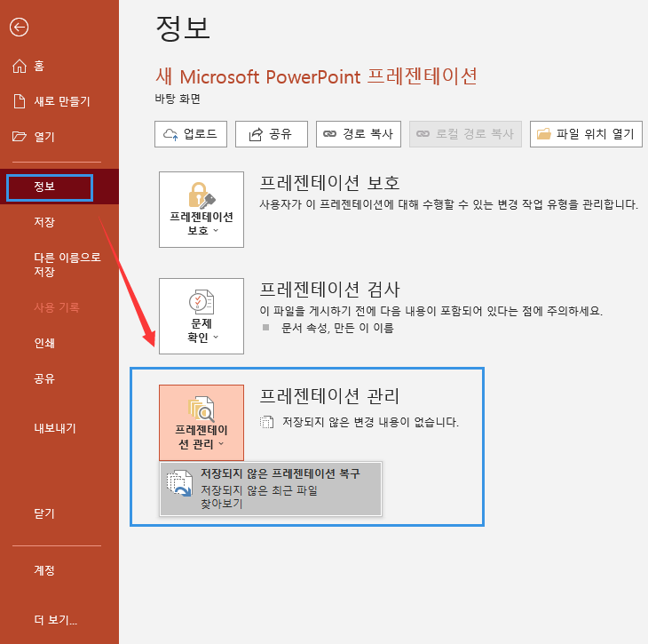Click the cloud upload icon
This screenshot has width=648, height=644.
(170, 134)
